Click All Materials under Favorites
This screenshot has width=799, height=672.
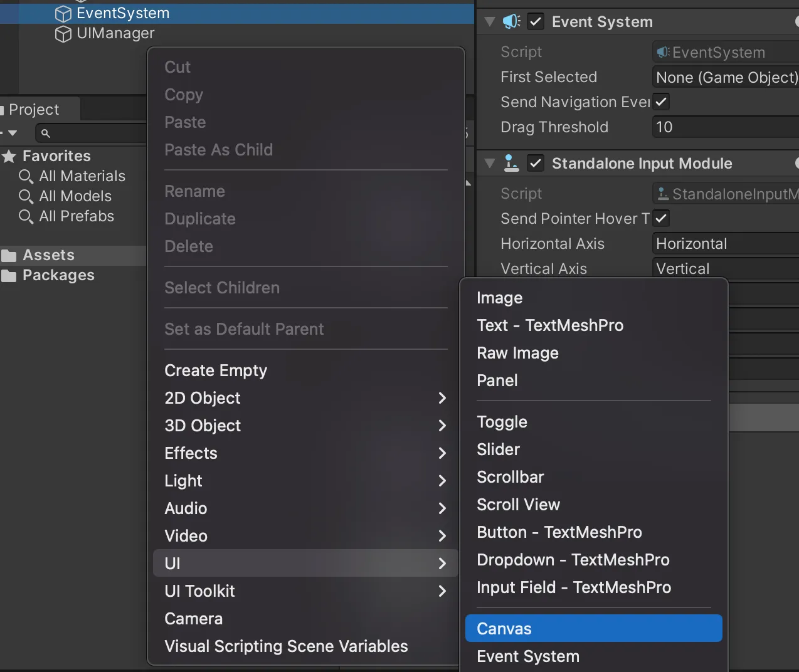click(82, 176)
